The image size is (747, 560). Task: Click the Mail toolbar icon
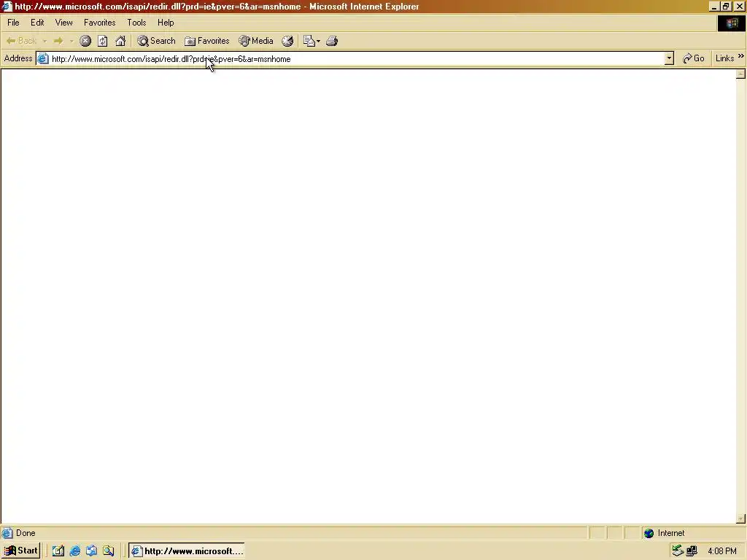309,41
